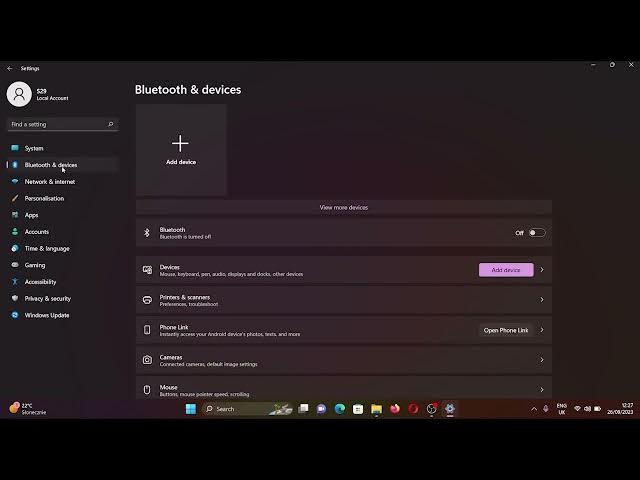This screenshot has width=640, height=480.
Task: Launch Firefox from taskbar
Action: click(x=395, y=409)
